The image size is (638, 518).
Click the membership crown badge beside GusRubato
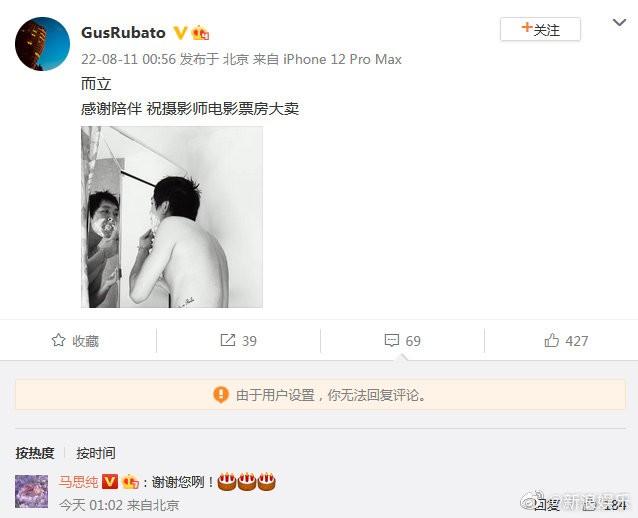pyautogui.click(x=200, y=33)
